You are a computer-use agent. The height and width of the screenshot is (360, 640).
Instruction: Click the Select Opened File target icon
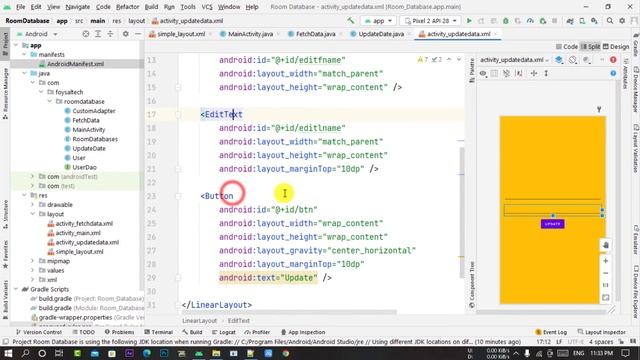[x=85, y=34]
